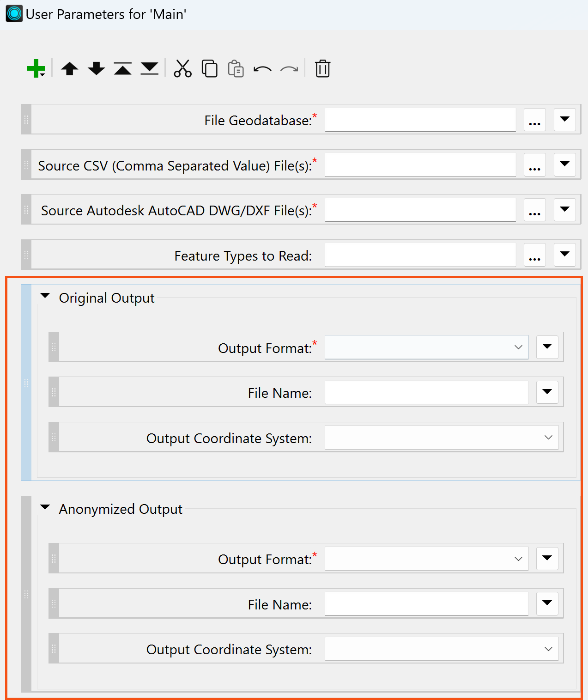
Task: Open Feature Types to Read dropdown arrow
Action: [564, 255]
